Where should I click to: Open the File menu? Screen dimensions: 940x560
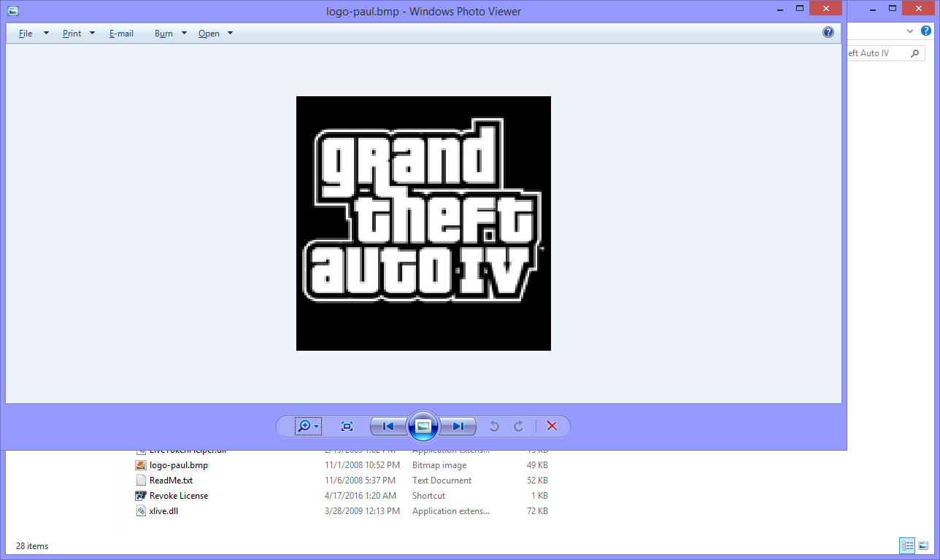pos(26,34)
